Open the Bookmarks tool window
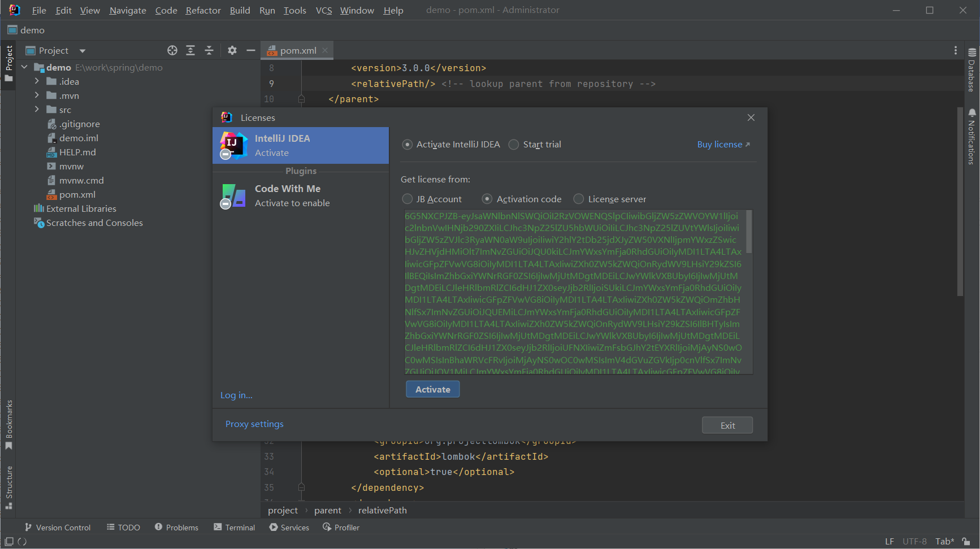This screenshot has height=549, width=980. [x=8, y=425]
